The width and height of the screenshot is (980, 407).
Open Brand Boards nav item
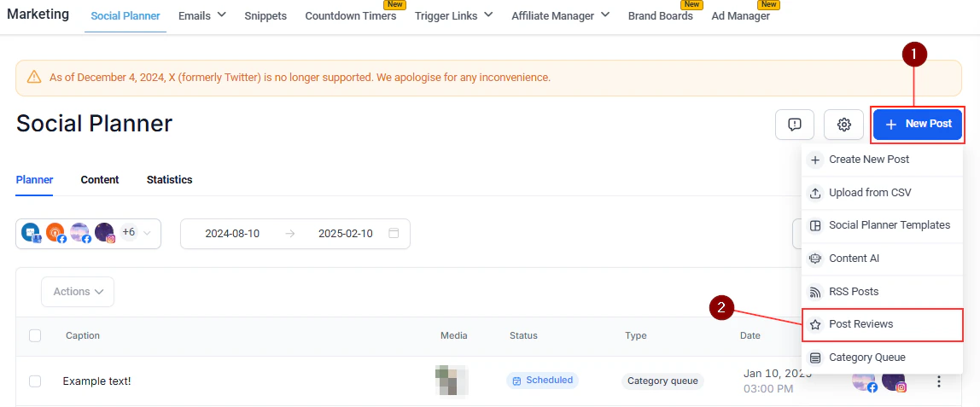coord(661,16)
